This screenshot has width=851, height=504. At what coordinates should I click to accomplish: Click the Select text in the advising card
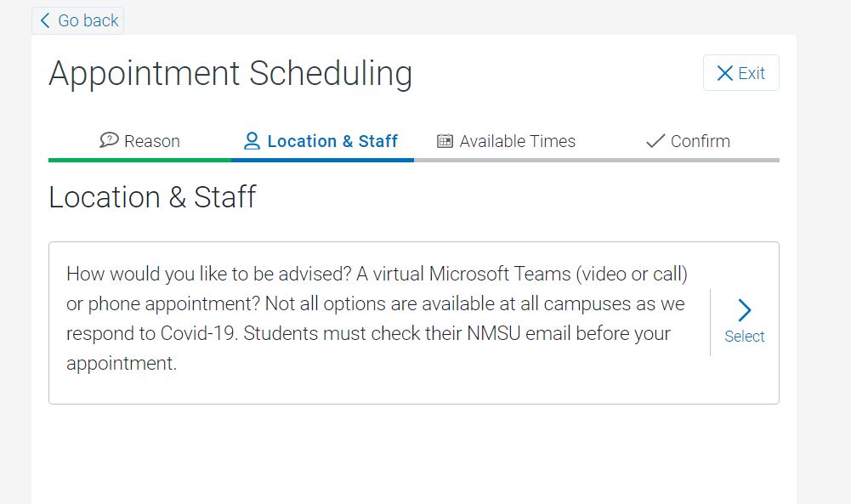745,337
